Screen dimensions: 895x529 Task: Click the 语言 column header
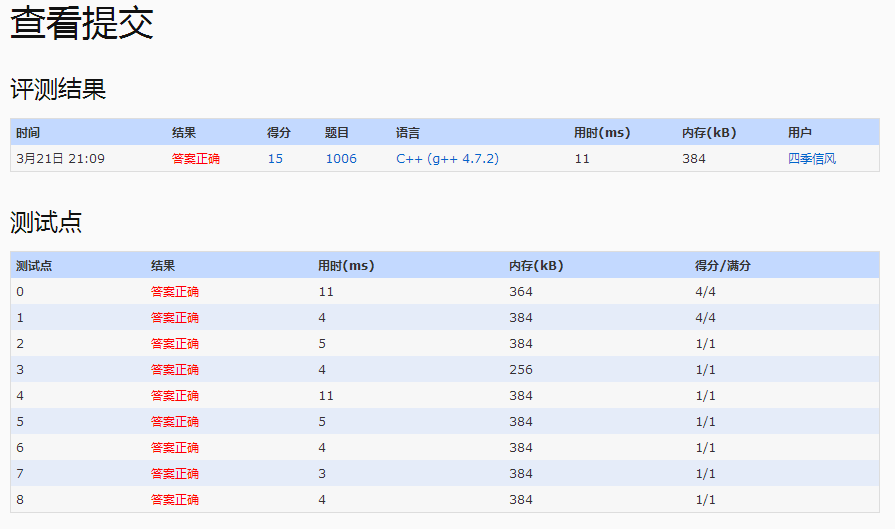coord(408,133)
